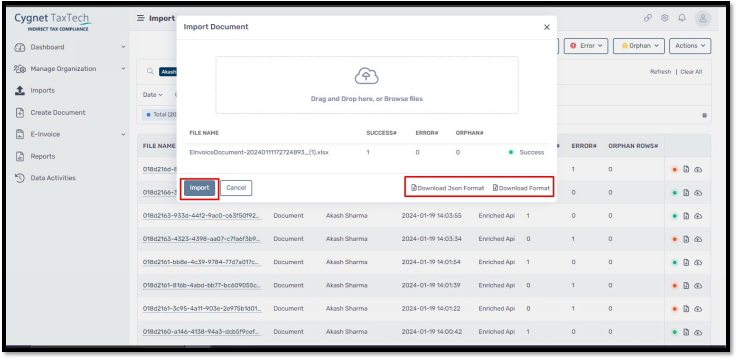Click the hamburger menu icon beside Import
Screen dimensions: 737x360
[x=141, y=18]
